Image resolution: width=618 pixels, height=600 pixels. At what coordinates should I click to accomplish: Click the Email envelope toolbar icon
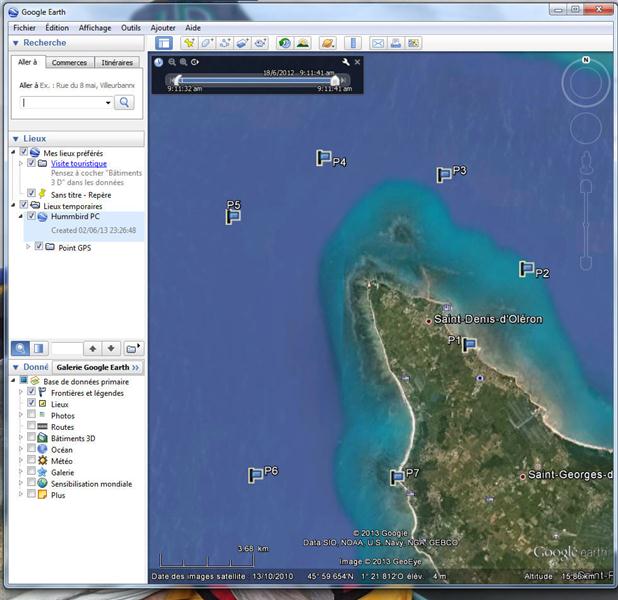coord(378,43)
